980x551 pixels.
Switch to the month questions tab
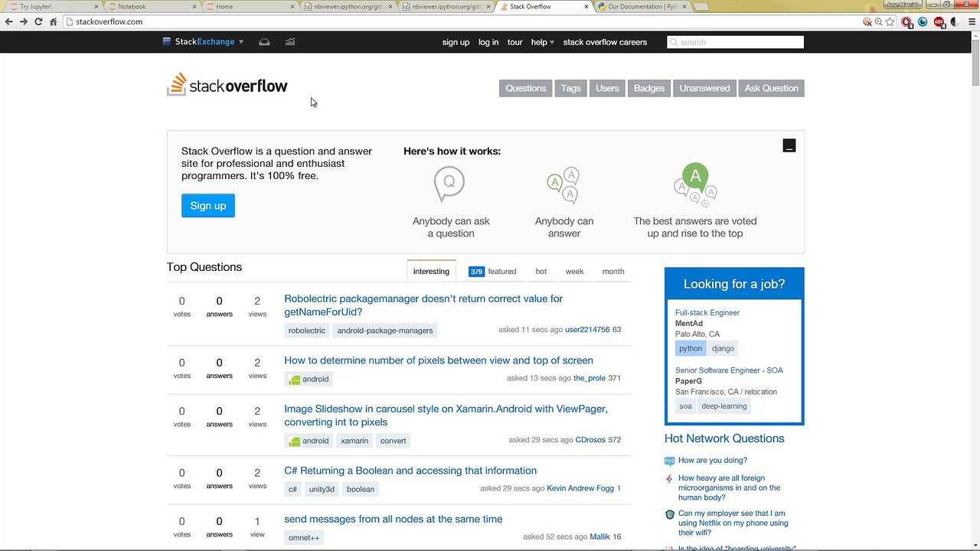(x=613, y=271)
